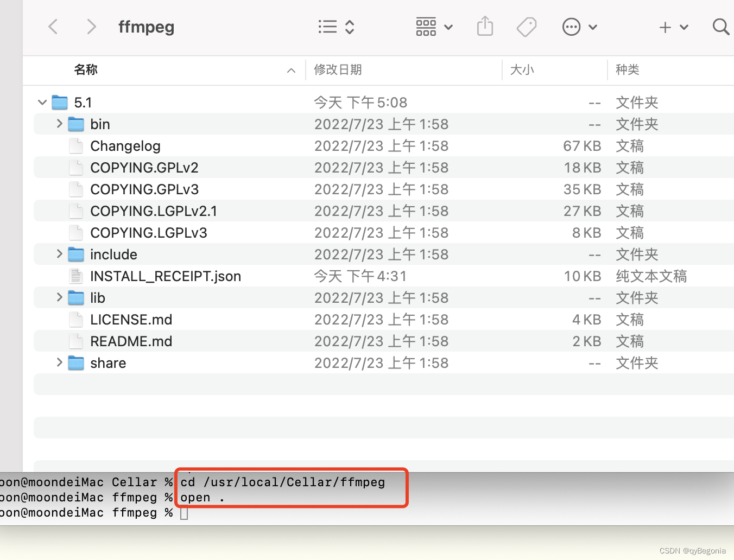Go back with the Finder back arrow
Image resolution: width=734 pixels, height=560 pixels.
point(53,27)
